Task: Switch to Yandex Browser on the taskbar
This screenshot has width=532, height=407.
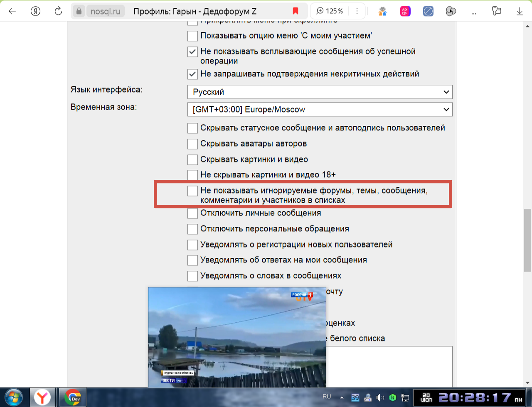Action: click(x=42, y=398)
